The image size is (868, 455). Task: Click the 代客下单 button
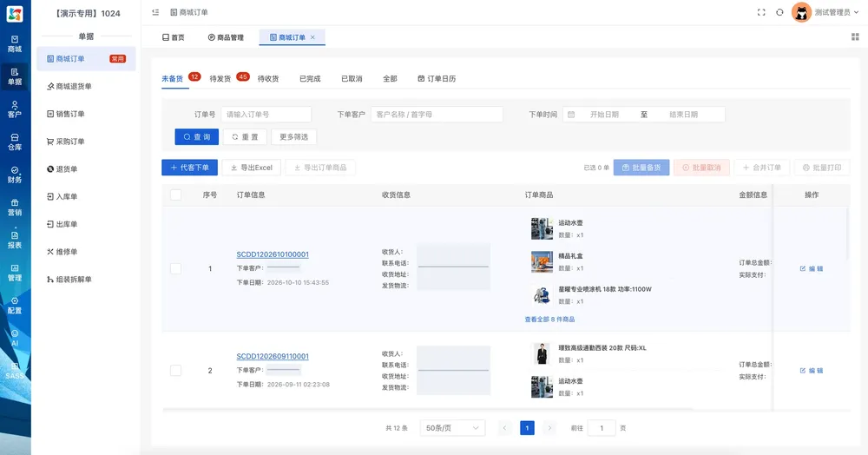(189, 168)
